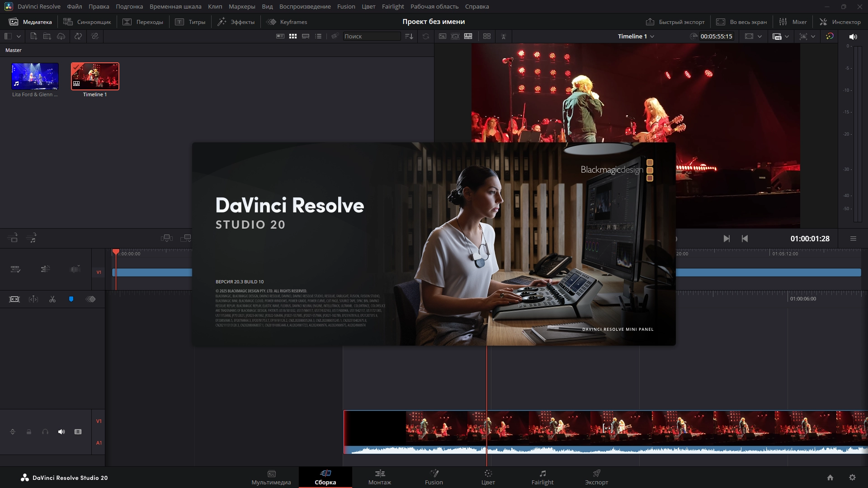Open the Inspector panel

[840, 22]
